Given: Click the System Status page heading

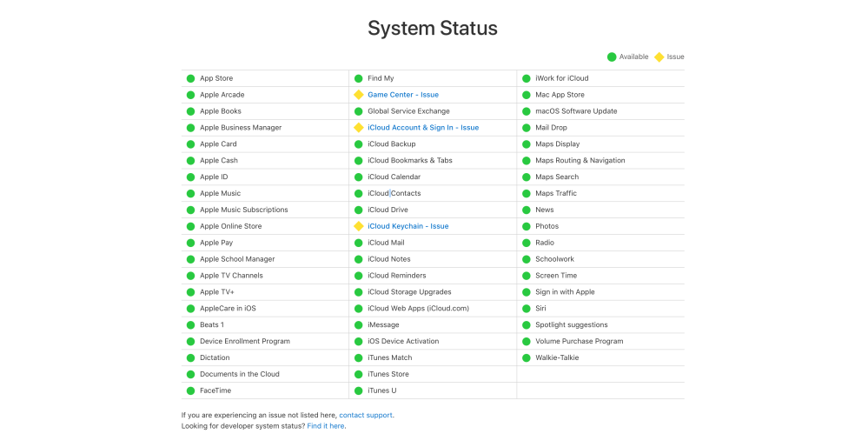Looking at the screenshot, I should coord(433,28).
